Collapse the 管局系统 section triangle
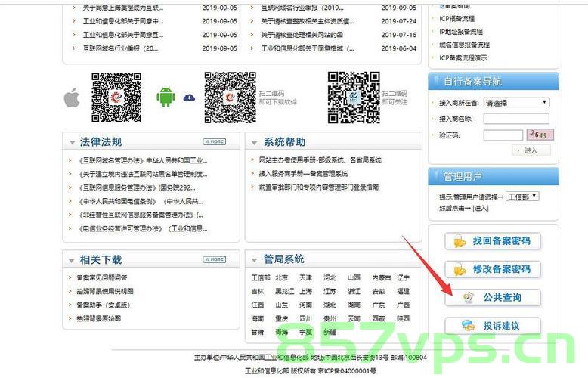This screenshot has width=588, height=378. (x=254, y=260)
